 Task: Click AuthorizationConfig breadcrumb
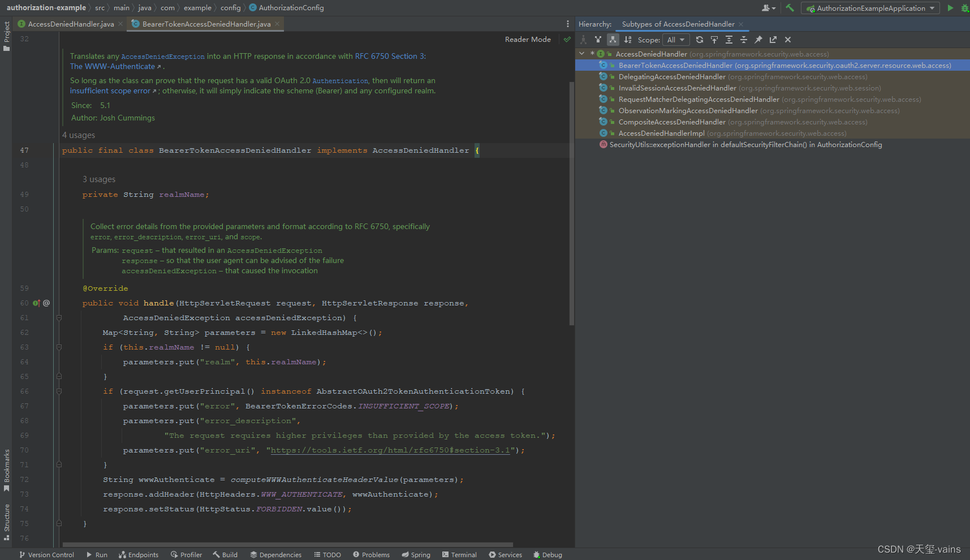pyautogui.click(x=287, y=8)
